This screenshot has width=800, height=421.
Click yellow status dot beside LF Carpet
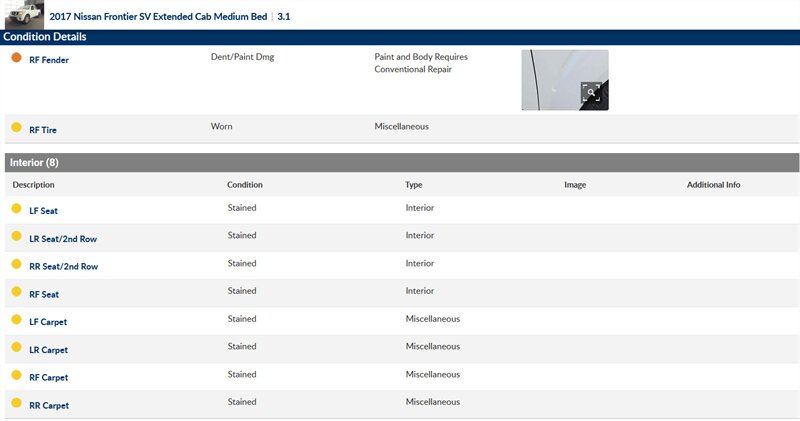pos(16,320)
